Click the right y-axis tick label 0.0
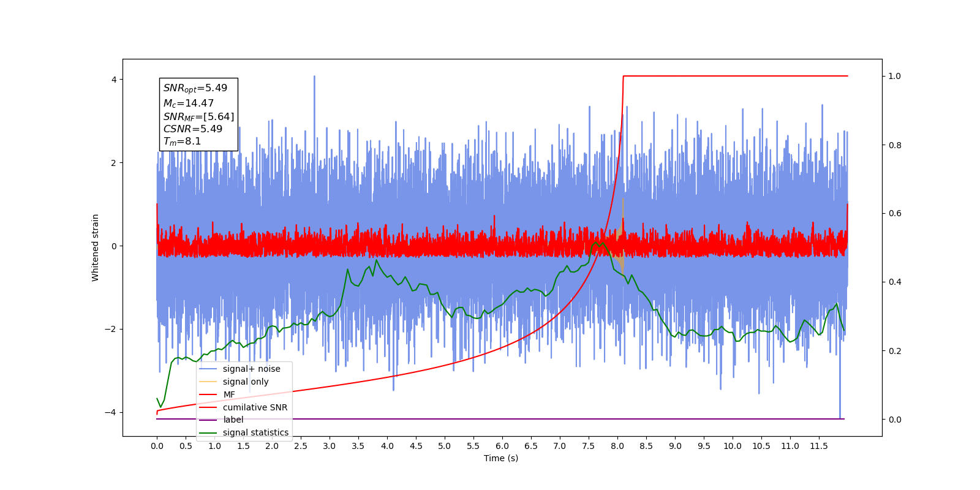The image size is (980, 490). (895, 420)
